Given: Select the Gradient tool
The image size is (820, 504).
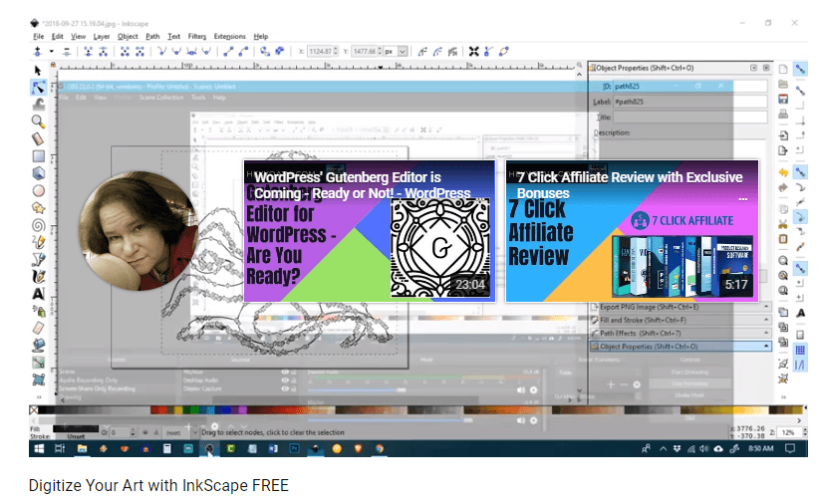Looking at the screenshot, I should point(38,363).
